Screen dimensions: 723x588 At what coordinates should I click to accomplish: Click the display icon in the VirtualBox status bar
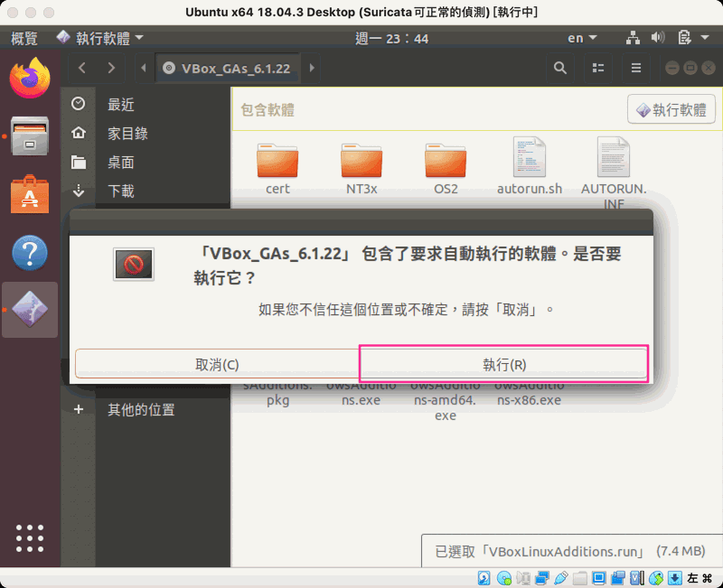tap(599, 577)
